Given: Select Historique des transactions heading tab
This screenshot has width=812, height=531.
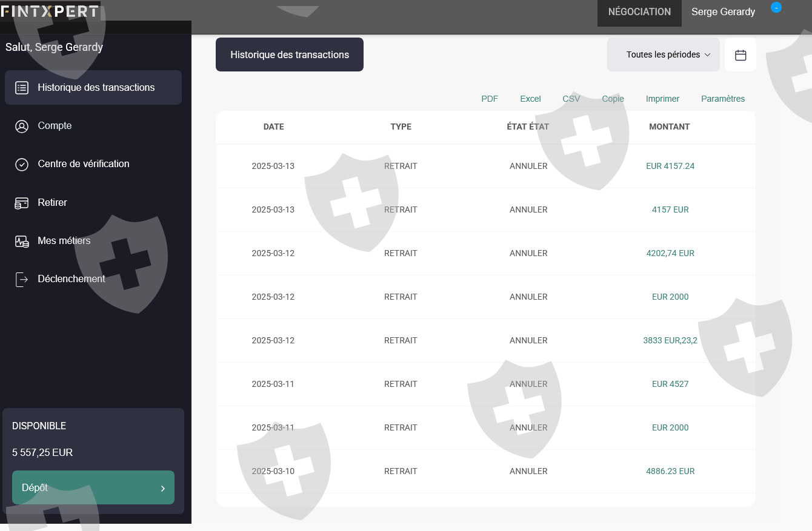Looking at the screenshot, I should pyautogui.click(x=290, y=54).
